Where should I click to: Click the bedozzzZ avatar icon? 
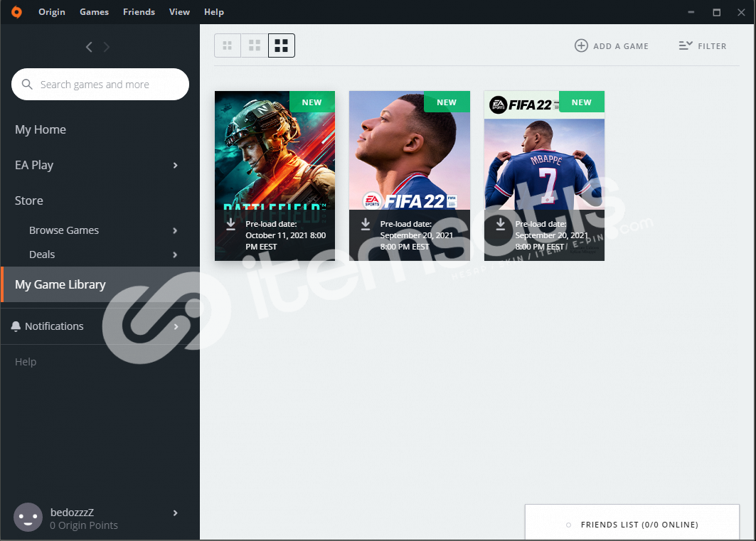(28, 518)
